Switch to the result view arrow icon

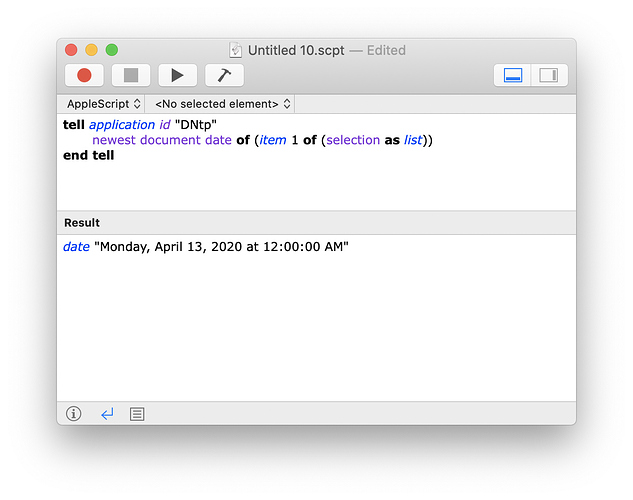pyautogui.click(x=107, y=413)
